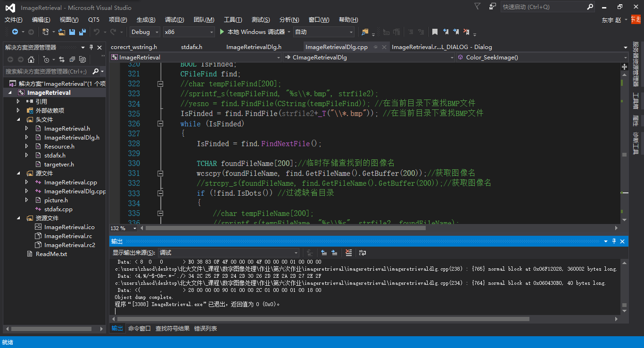
Task: Start debugging with the green play arrow
Action: [x=223, y=32]
